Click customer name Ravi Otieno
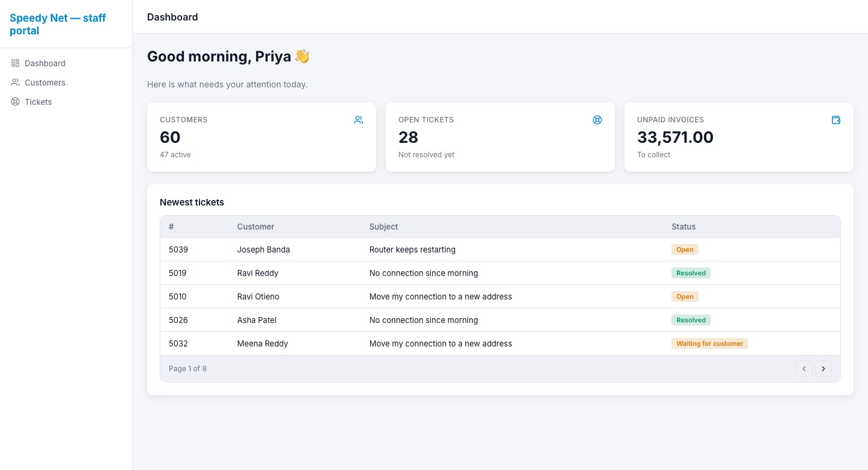The height and width of the screenshot is (470, 868). pyautogui.click(x=259, y=296)
